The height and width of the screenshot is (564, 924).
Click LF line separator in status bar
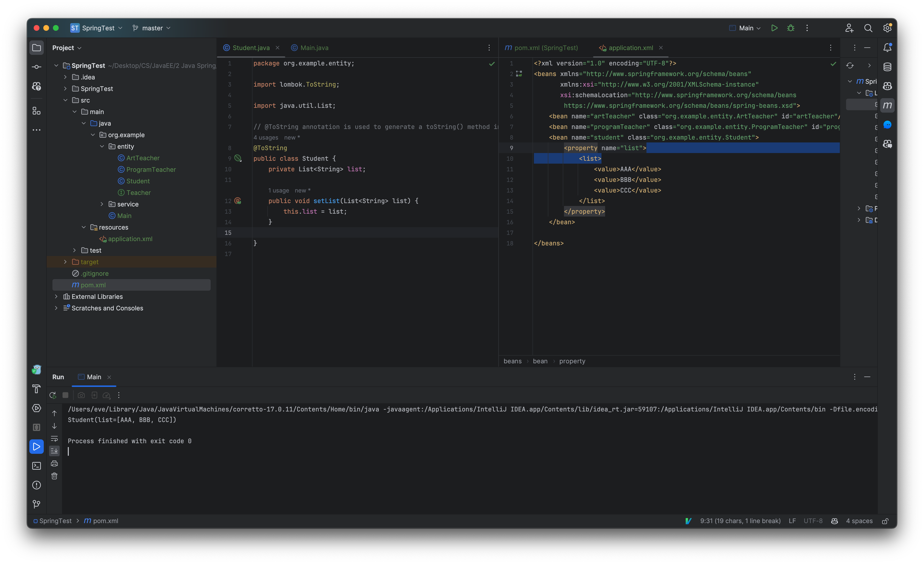tap(792, 521)
